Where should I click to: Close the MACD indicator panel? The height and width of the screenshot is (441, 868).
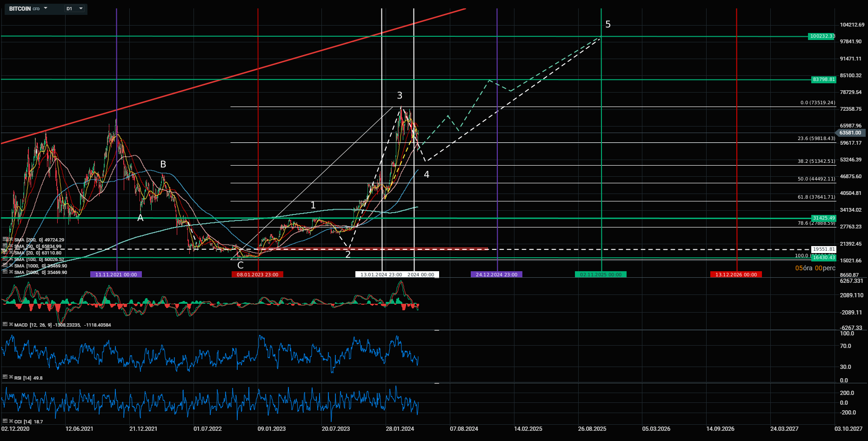(x=10, y=324)
